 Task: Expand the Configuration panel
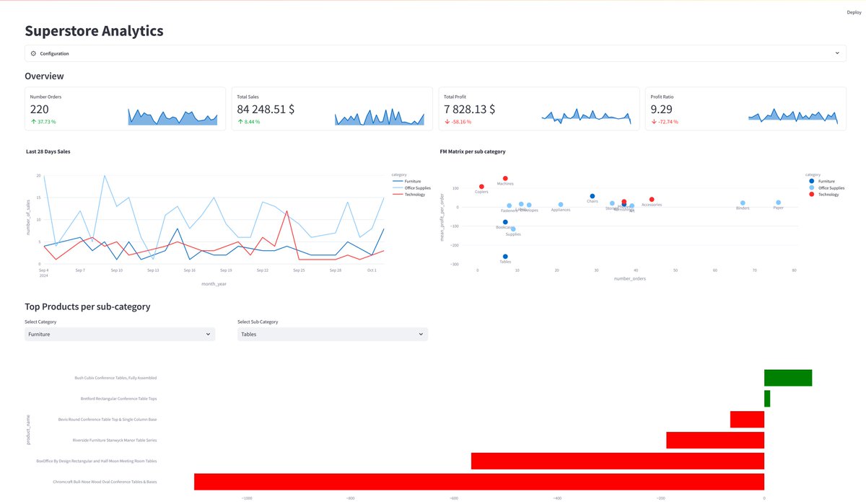click(x=433, y=53)
